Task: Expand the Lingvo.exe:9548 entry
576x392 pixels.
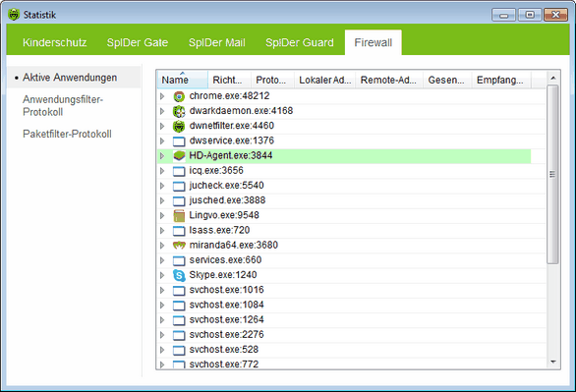Action: tap(162, 215)
